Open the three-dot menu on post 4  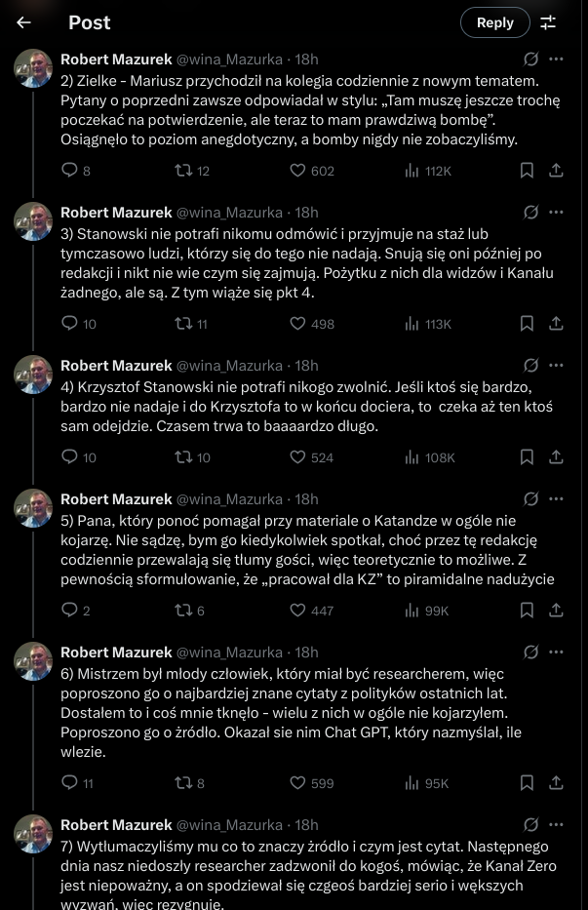click(x=557, y=365)
